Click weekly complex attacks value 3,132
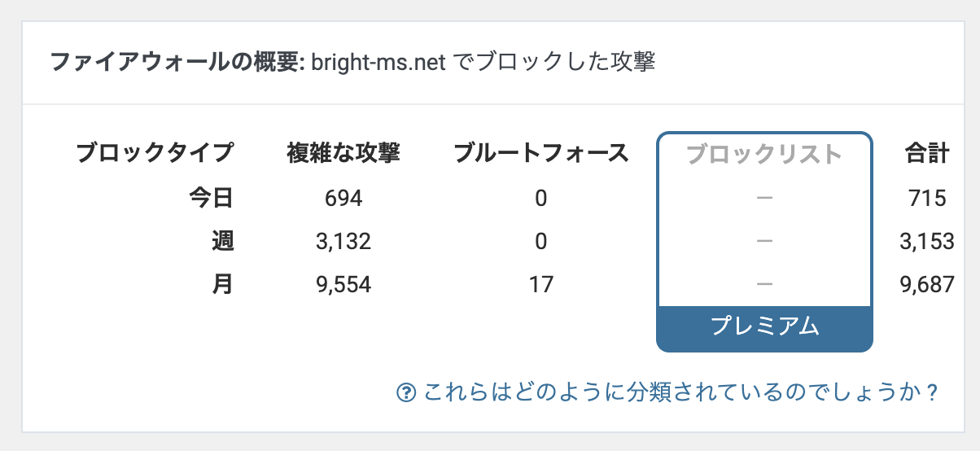 pyautogui.click(x=343, y=242)
